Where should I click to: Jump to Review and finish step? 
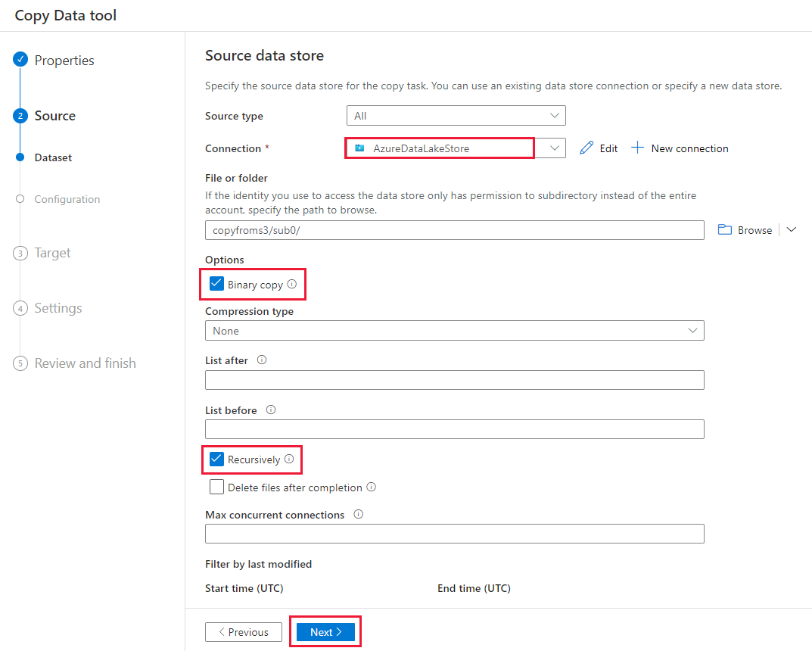tap(85, 363)
